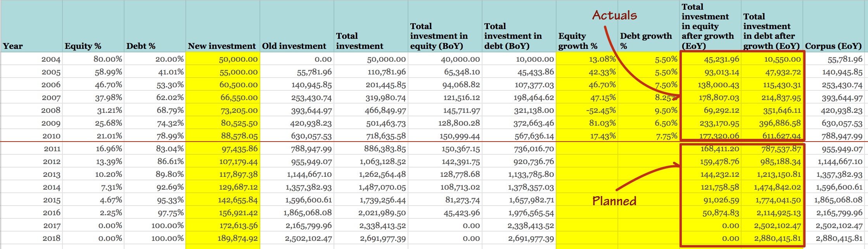
Task: Select the Equity growth % column header
Action: (x=587, y=26)
